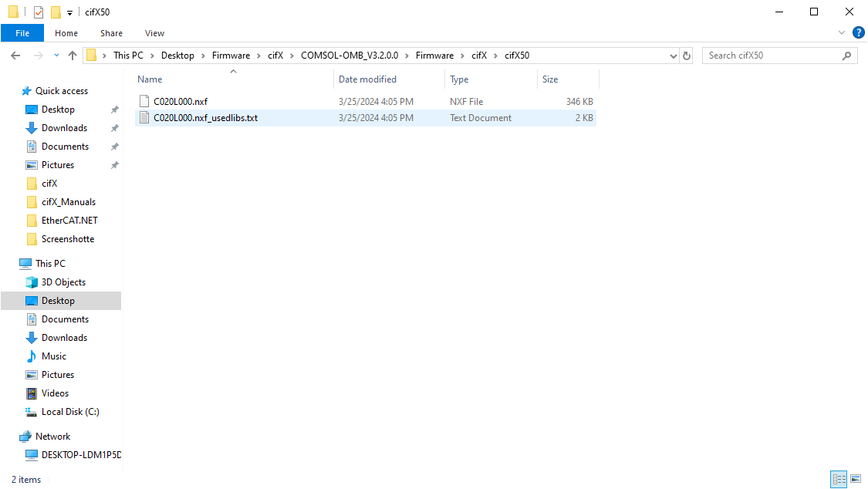Switch to Large icons view layout
This screenshot has height=489, width=868.
point(855,479)
